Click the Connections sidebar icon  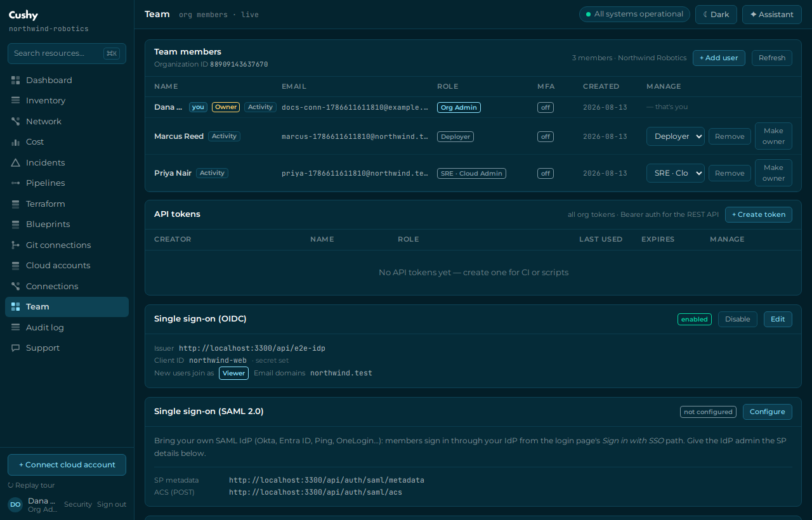tap(15, 286)
